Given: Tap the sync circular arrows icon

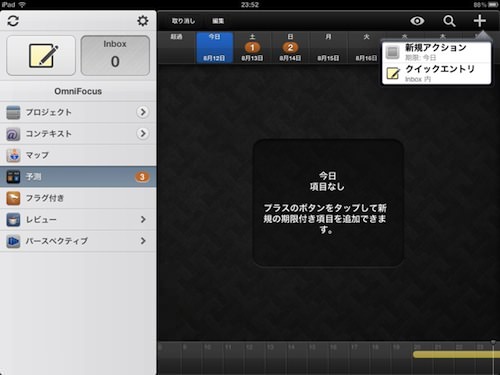Looking at the screenshot, I should (x=13, y=21).
